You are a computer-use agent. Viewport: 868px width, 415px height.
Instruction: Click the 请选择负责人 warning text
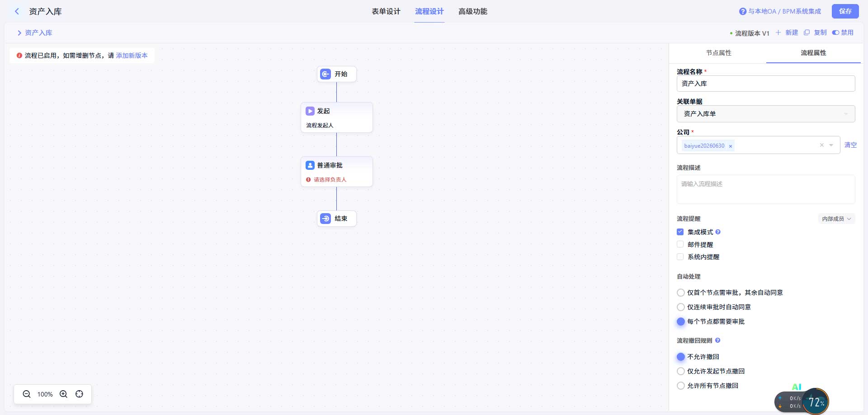(x=330, y=180)
